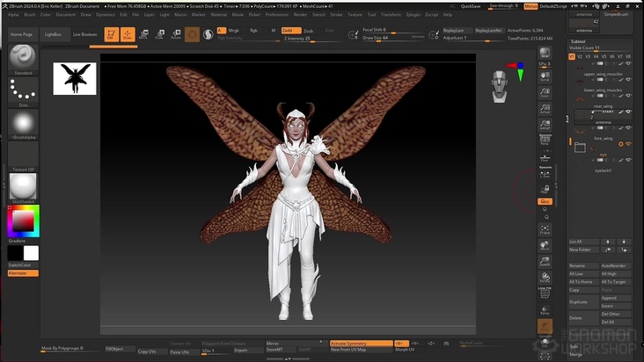This screenshot has height=362, width=644.
Task: Click the camera head orientation icon
Action: 500,86
